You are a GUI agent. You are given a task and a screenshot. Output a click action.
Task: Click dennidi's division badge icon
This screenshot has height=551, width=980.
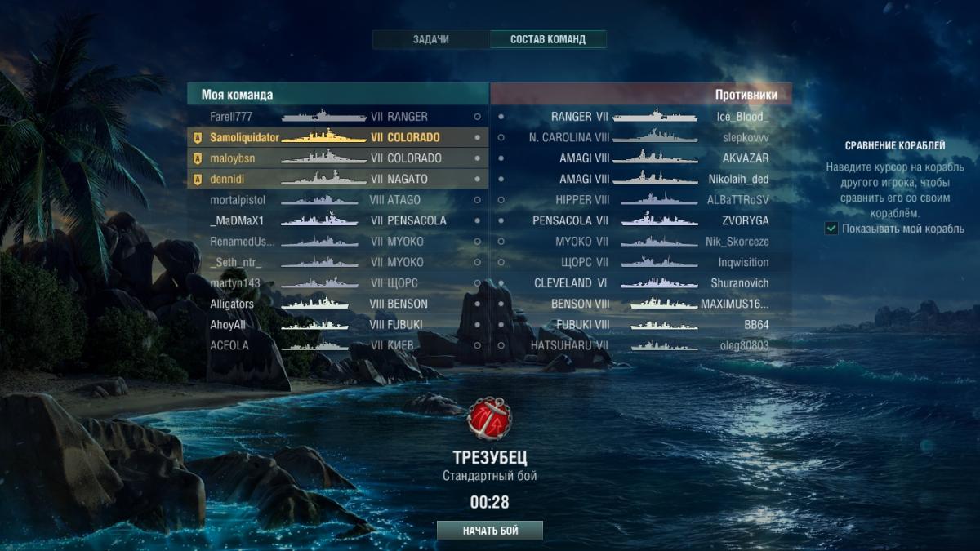[x=196, y=180]
